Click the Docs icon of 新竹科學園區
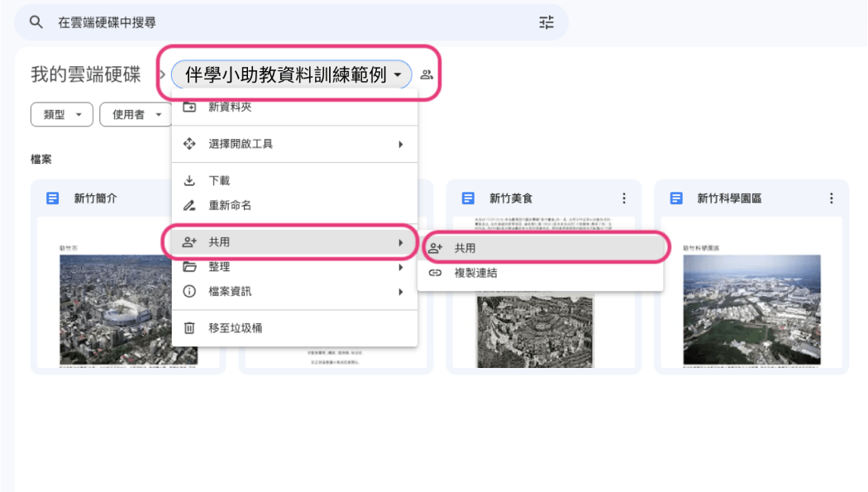Viewport: 868px width, 492px height. pos(676,198)
